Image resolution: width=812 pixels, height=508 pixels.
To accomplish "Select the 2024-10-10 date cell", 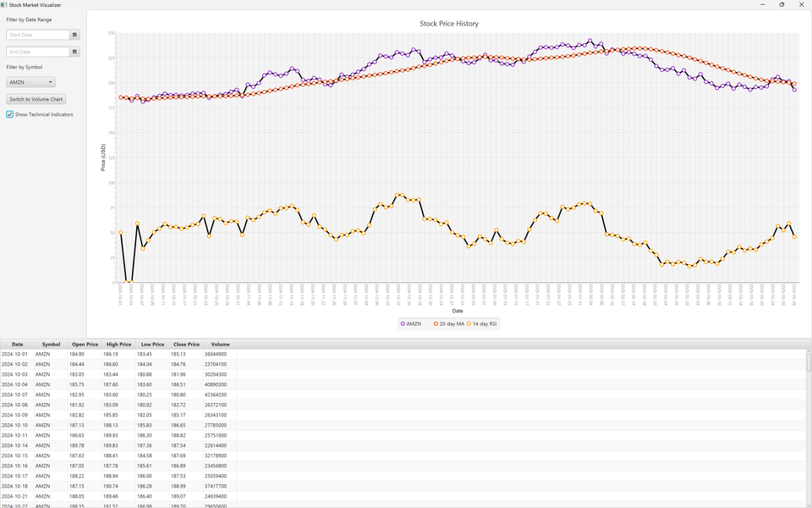I will point(17,425).
